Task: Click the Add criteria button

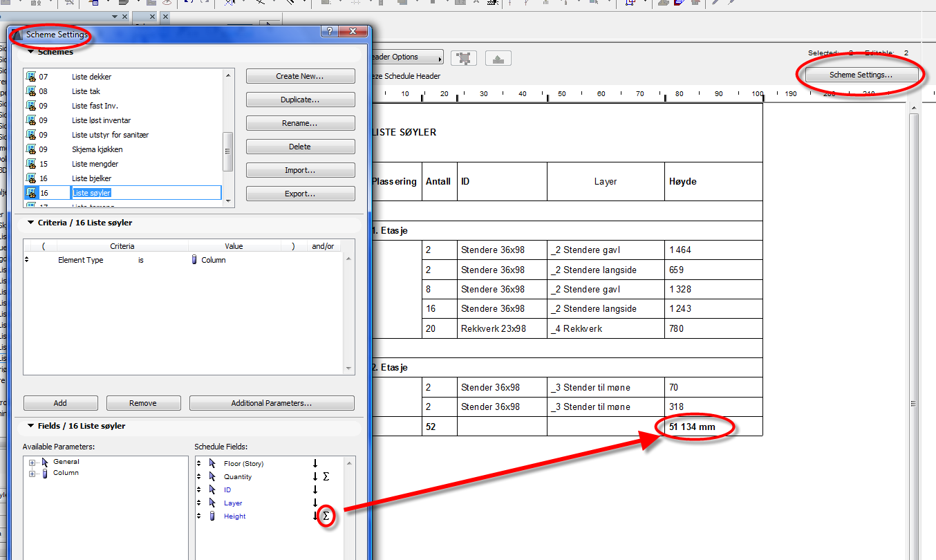Action: click(61, 403)
